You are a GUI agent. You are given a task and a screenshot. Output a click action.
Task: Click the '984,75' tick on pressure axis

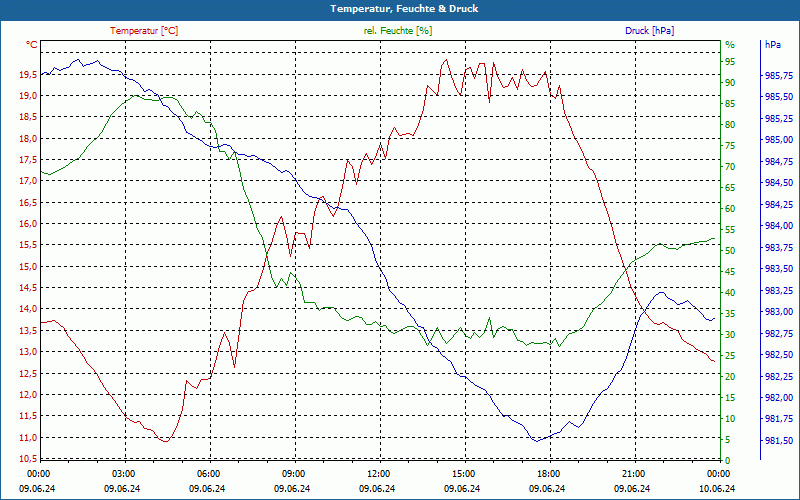779,161
